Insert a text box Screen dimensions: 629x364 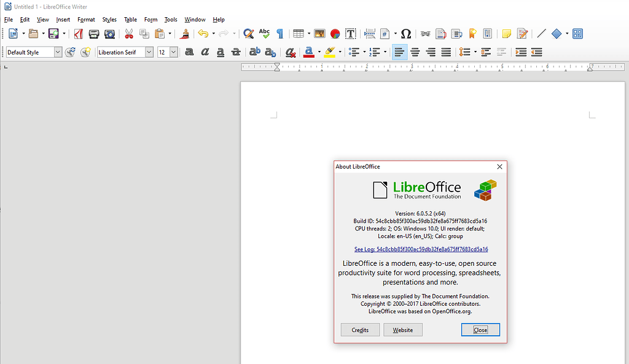click(x=350, y=34)
